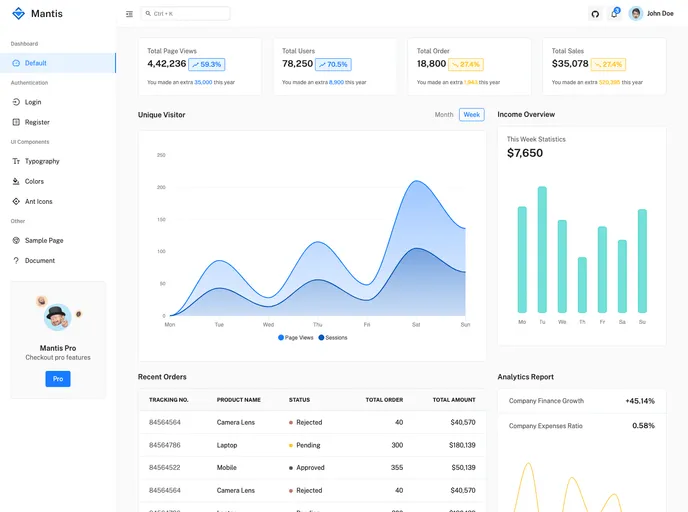Switch Unique Visitor chart to Month
688x512 pixels.
(x=444, y=115)
